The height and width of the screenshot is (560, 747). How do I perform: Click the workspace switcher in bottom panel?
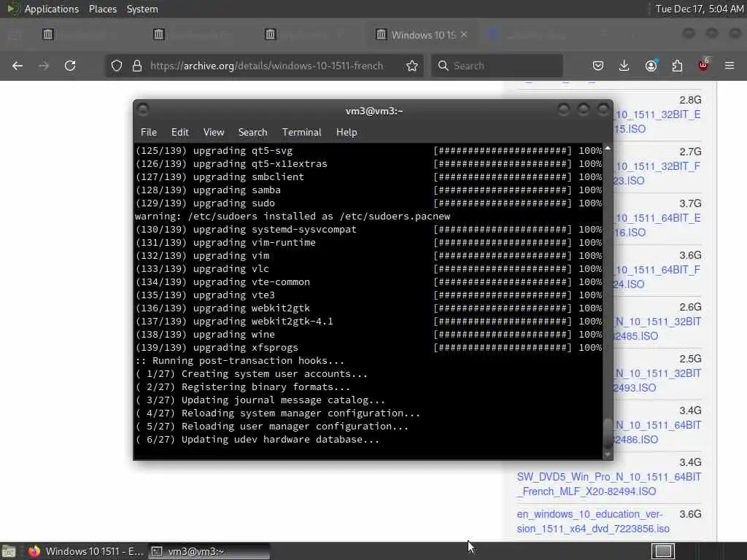(x=663, y=551)
